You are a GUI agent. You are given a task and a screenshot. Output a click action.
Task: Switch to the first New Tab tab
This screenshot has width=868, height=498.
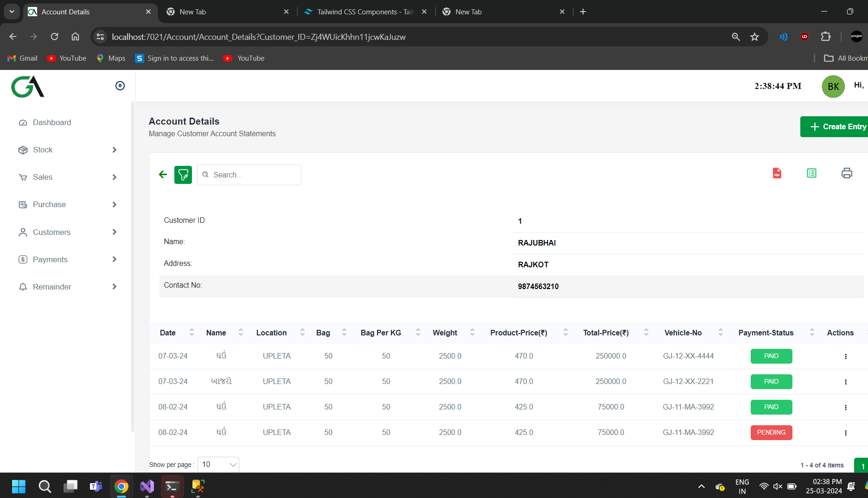coord(227,12)
